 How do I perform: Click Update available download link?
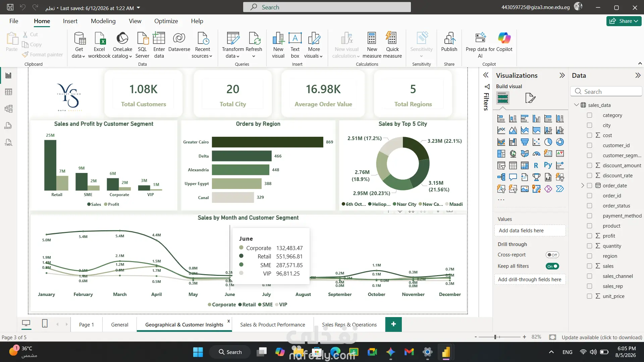[602, 337]
